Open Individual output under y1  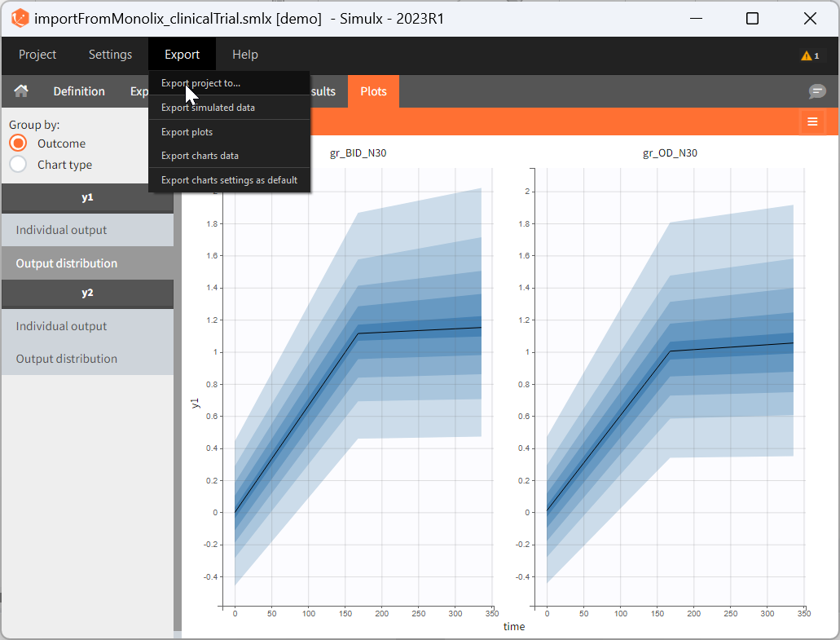pos(61,230)
